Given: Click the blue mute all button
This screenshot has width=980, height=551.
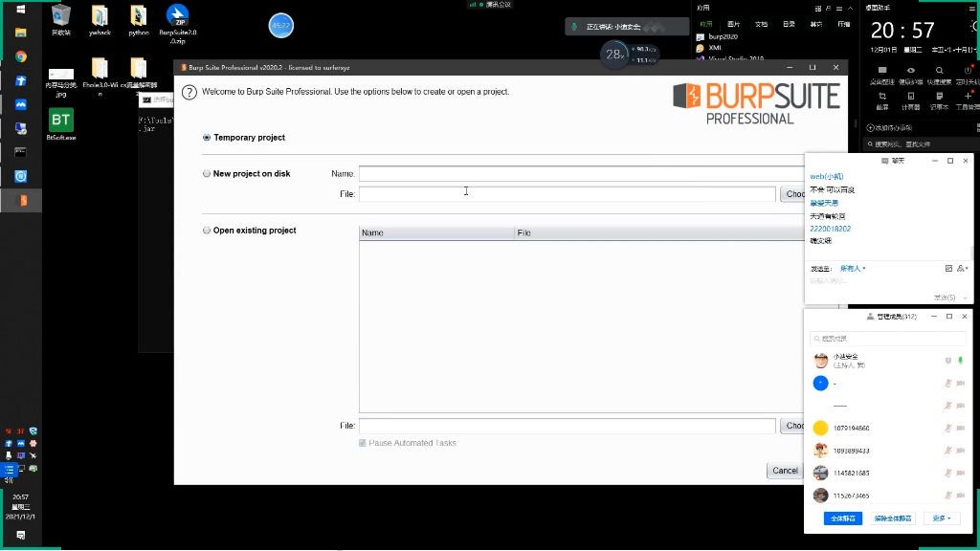Looking at the screenshot, I should click(x=842, y=518).
